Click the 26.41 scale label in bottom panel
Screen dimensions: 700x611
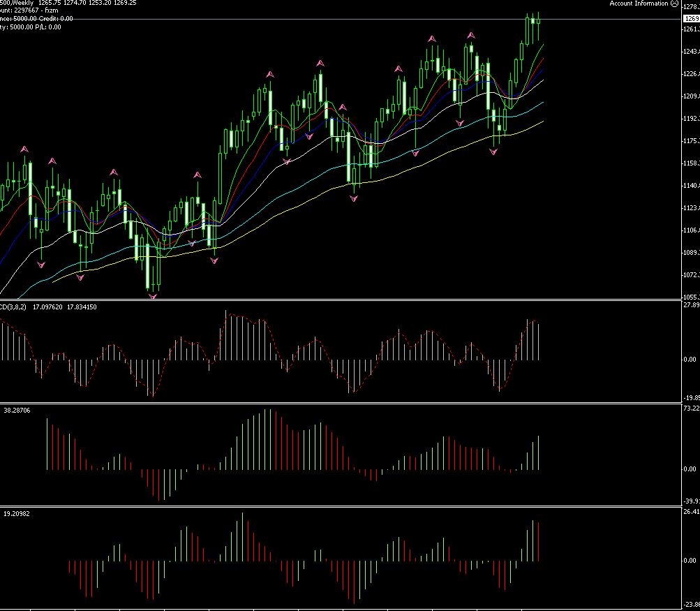click(x=690, y=512)
